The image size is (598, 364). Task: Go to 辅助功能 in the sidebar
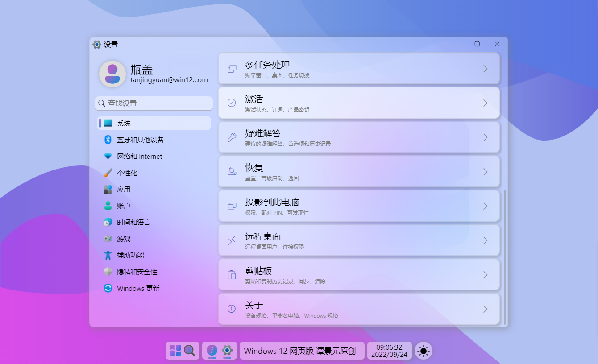154,255
